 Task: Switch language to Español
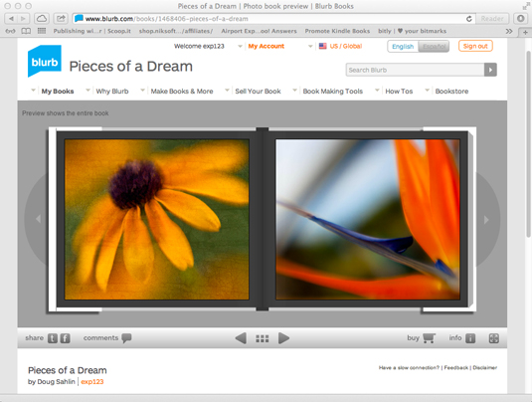434,46
